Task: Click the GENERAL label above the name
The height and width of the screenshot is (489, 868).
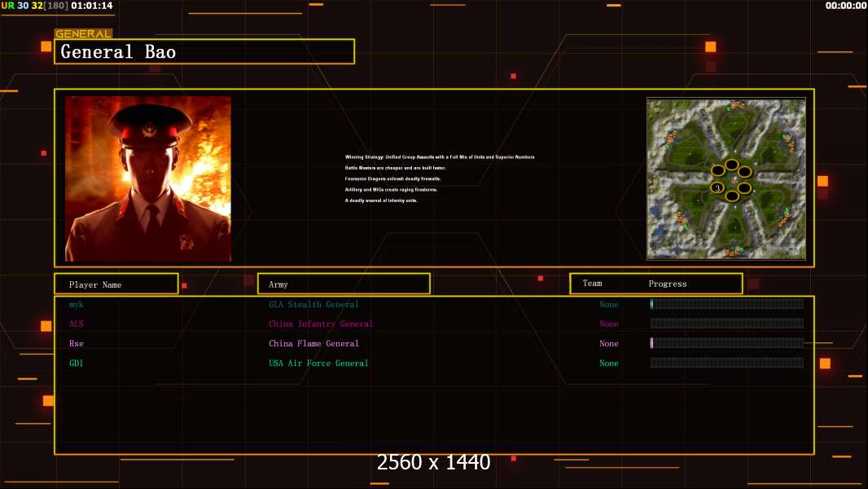Action: (83, 33)
